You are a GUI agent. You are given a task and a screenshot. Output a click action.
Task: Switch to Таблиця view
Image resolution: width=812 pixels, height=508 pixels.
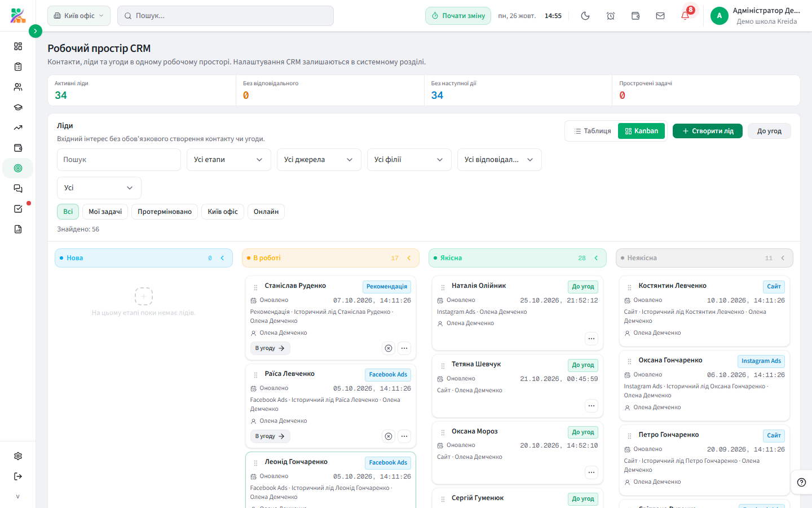pos(592,131)
